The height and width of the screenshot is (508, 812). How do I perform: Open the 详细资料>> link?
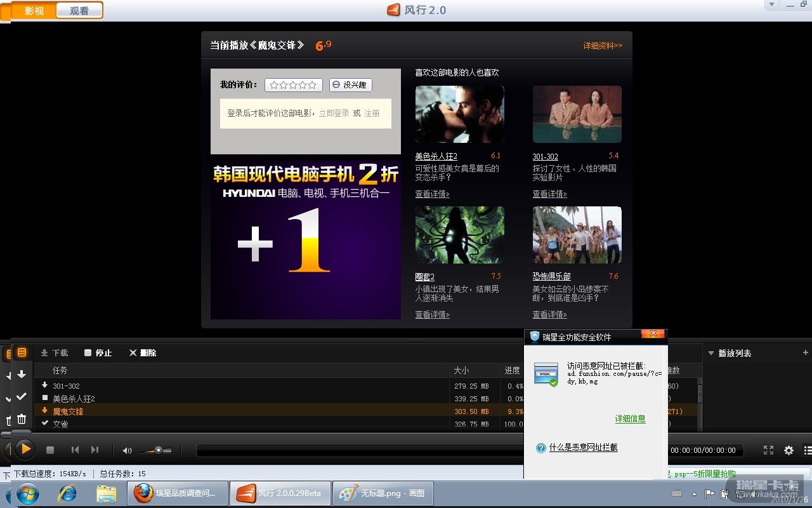click(603, 46)
